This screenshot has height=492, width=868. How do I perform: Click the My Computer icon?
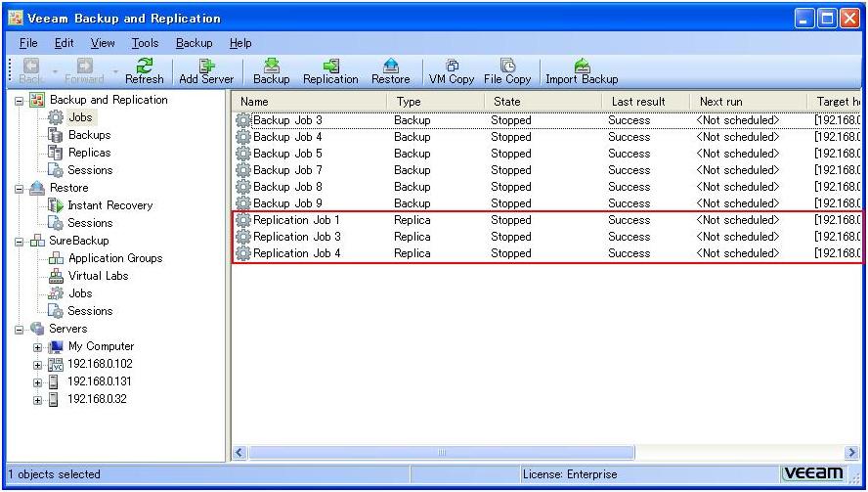pyautogui.click(x=56, y=347)
